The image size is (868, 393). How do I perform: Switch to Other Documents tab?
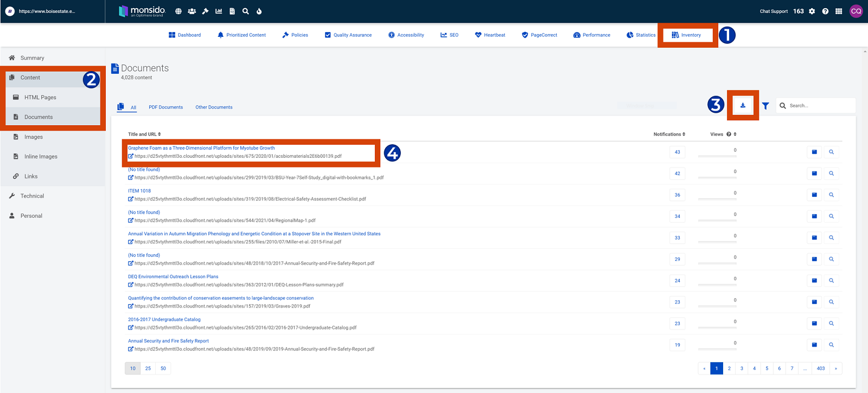click(x=214, y=107)
